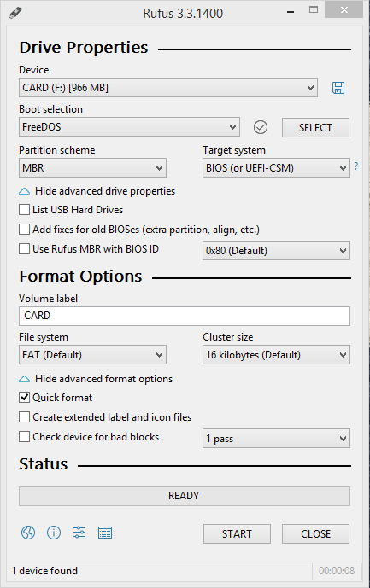
Task: Toggle Use Rufus MBR with BIOS ID
Action: 25,249
